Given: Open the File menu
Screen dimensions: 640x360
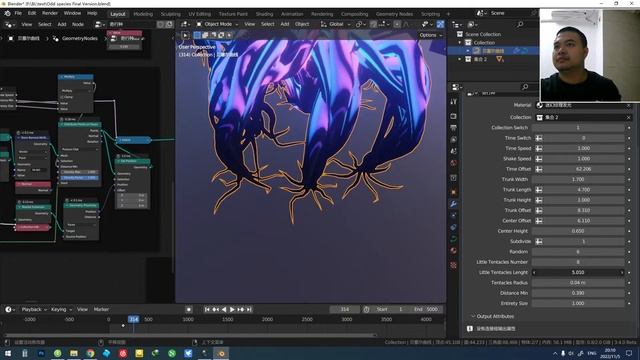Looking at the screenshot, I should (x=18, y=13).
